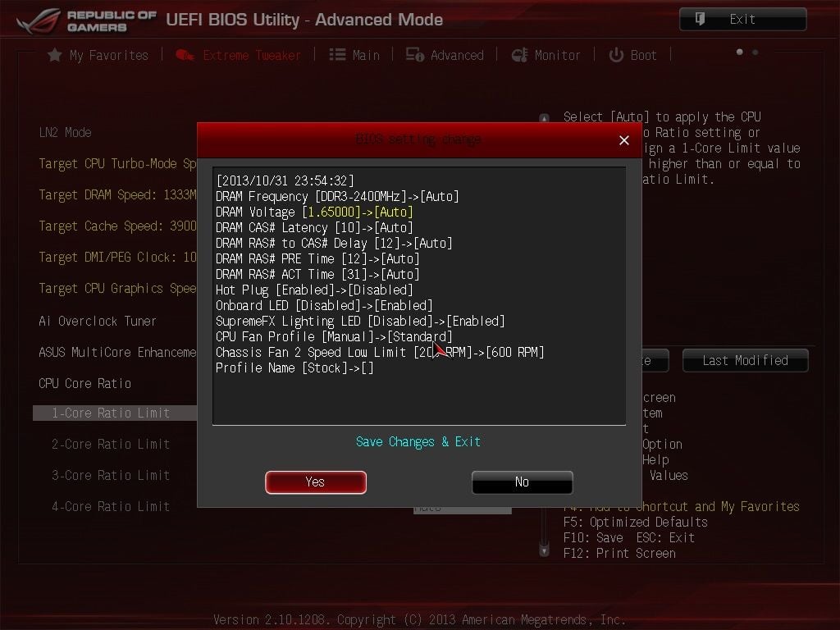The image size is (840, 630).
Task: Click the Profile Name change entry
Action: [294, 367]
